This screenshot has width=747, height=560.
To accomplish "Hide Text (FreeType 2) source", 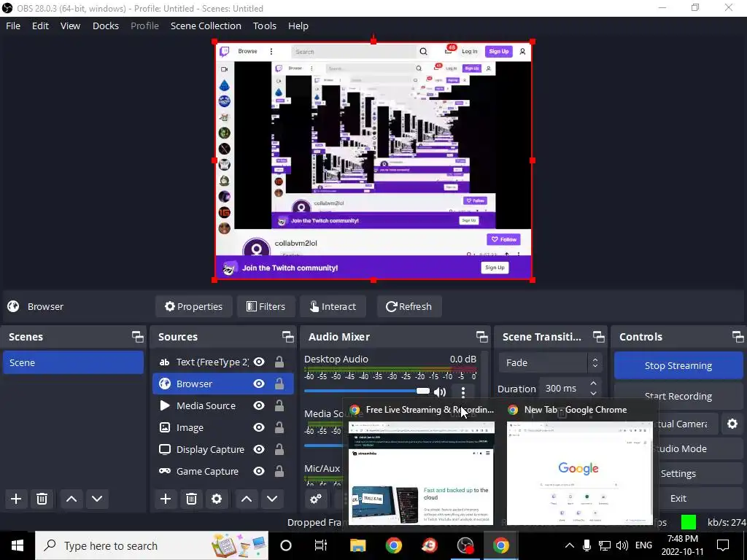I will (259, 362).
